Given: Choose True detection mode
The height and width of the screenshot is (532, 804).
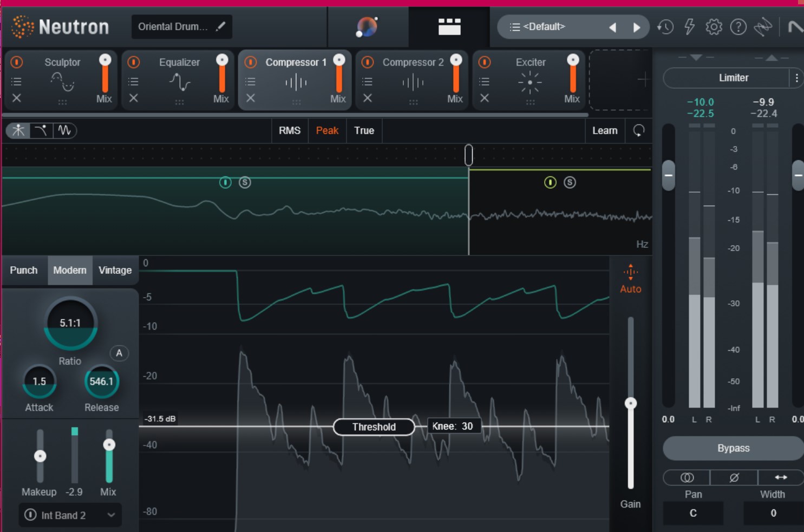Looking at the screenshot, I should [364, 130].
